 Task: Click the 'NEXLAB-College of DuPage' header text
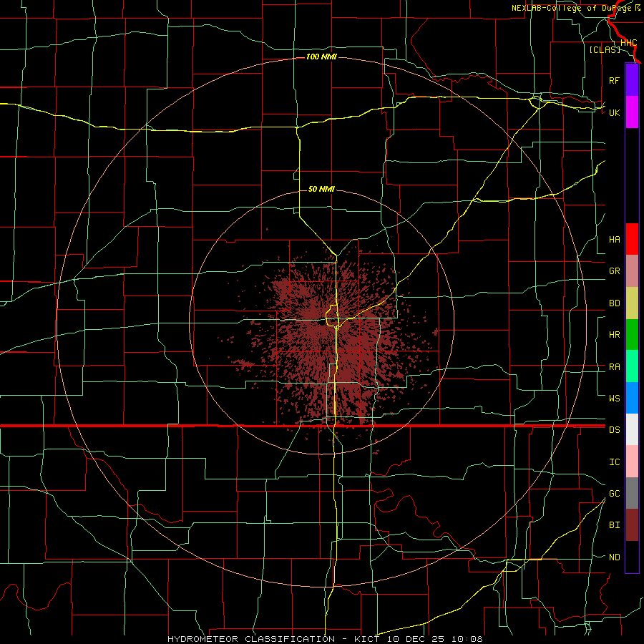click(572, 8)
